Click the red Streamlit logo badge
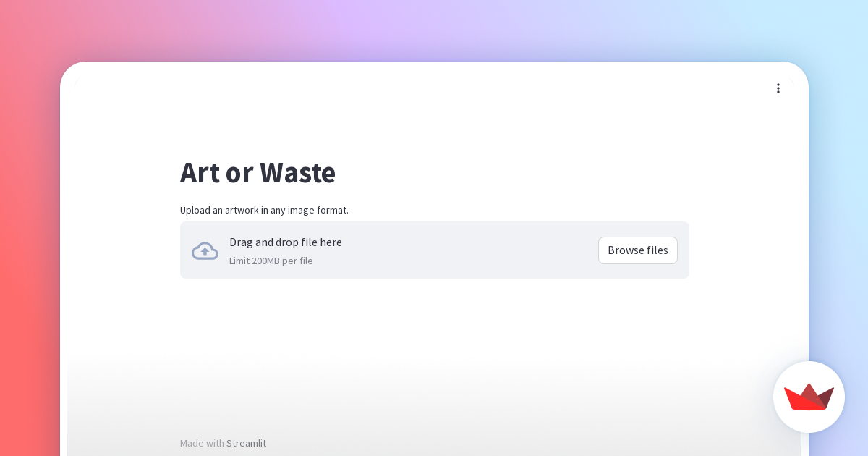868x456 pixels. click(x=809, y=397)
